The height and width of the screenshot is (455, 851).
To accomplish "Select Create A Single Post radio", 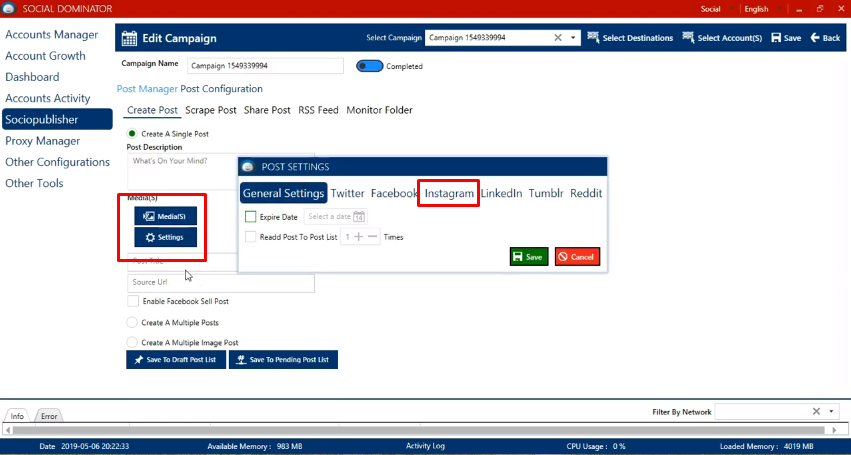I will pyautogui.click(x=132, y=134).
